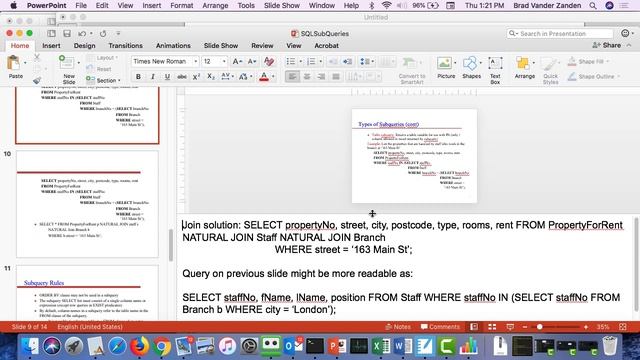Clear all formatting icon
640x360 pixels.
(x=269, y=62)
